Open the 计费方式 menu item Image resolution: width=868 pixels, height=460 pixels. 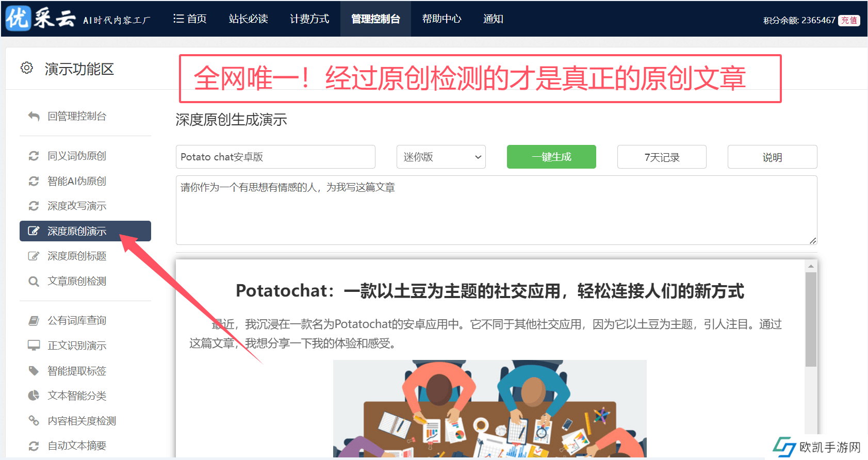[309, 19]
